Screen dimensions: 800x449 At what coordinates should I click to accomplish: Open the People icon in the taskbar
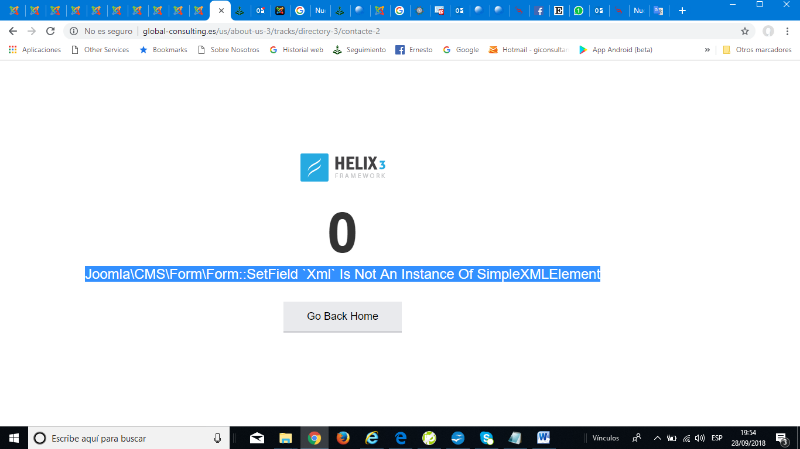[x=637, y=438]
